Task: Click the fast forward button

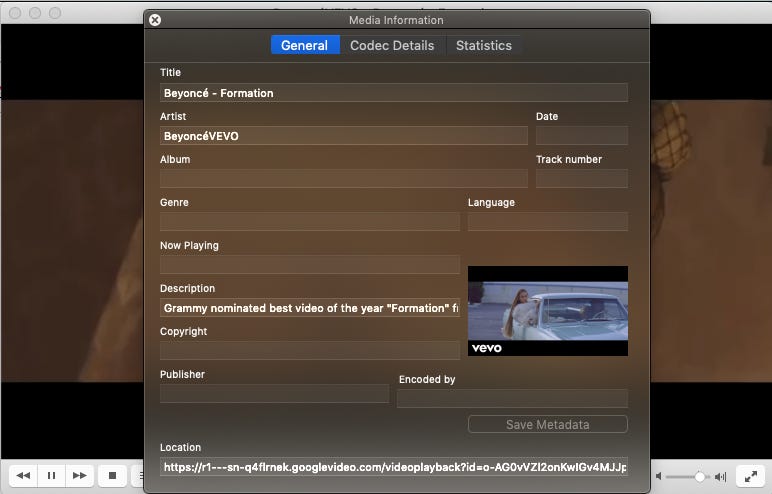Action: point(79,476)
